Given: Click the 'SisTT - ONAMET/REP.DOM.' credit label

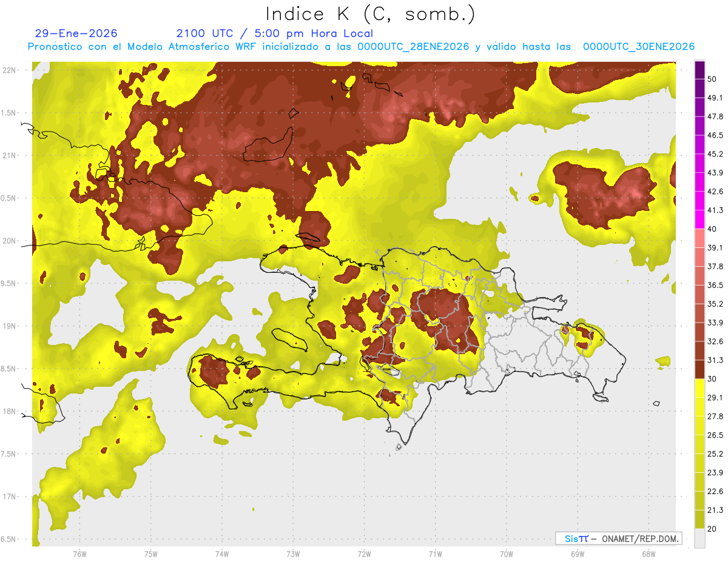Looking at the screenshot, I should 619,538.
